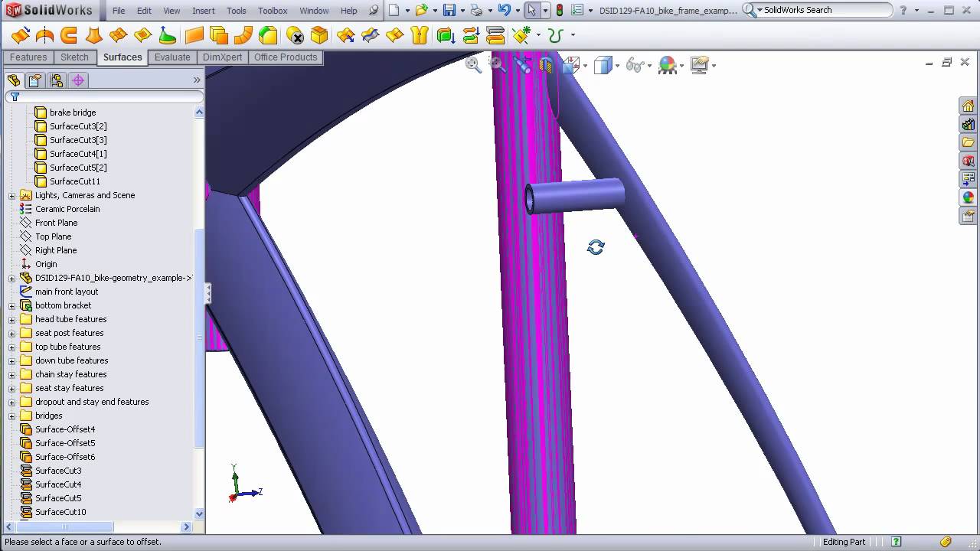Image resolution: width=980 pixels, height=551 pixels.
Task: Switch to the DimXpert tab
Action: 223,57
